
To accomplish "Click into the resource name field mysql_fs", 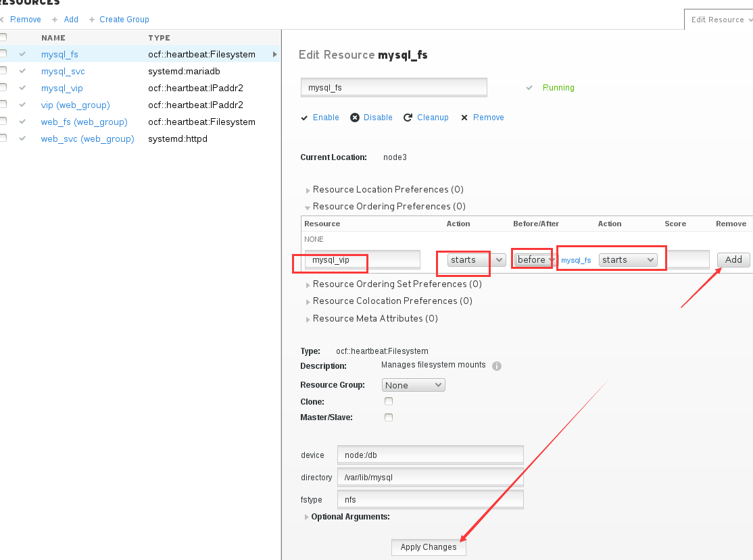I will click(394, 87).
